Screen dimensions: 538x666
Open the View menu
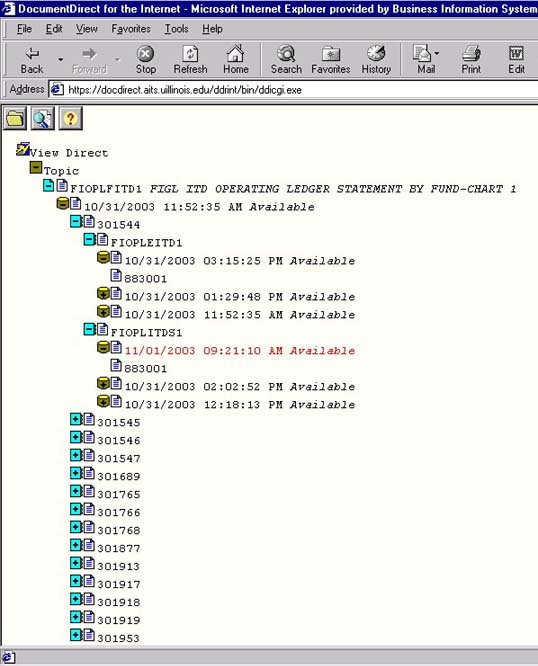click(x=87, y=29)
